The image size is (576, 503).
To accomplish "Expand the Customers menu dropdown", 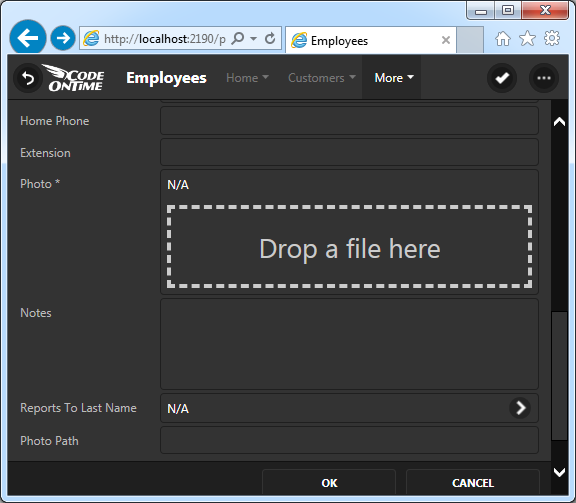I will pyautogui.click(x=322, y=78).
